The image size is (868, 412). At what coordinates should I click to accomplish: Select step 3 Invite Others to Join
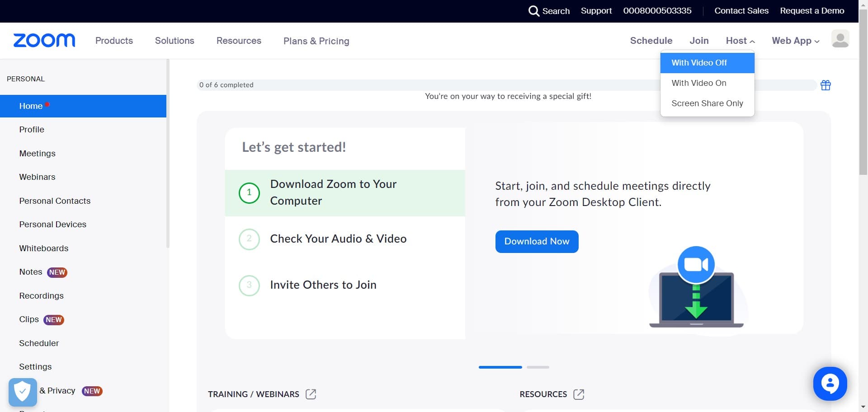pos(323,285)
